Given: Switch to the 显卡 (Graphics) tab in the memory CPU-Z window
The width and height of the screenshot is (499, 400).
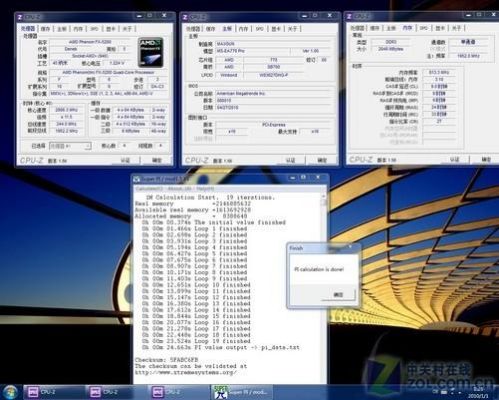Looking at the screenshot, I should 440,28.
